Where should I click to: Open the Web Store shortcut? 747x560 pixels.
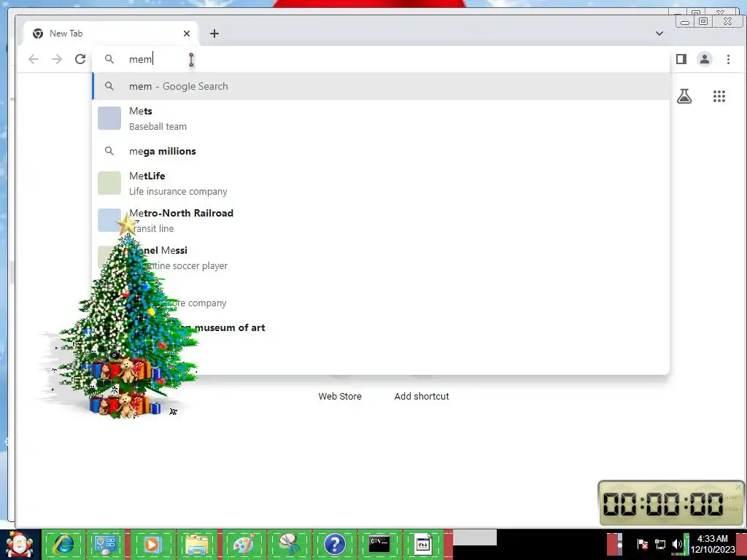click(340, 396)
